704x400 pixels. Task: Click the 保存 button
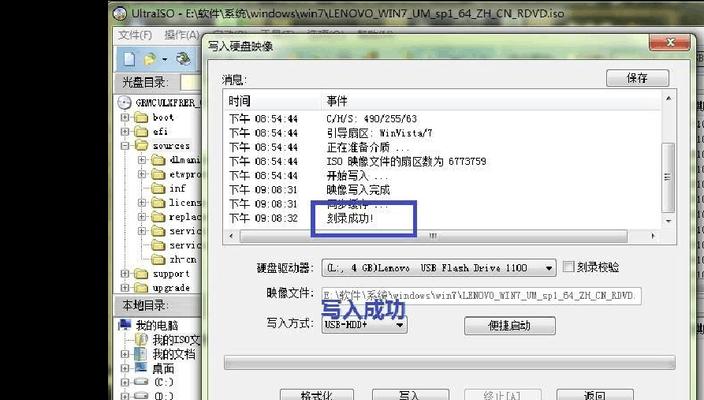click(x=637, y=78)
